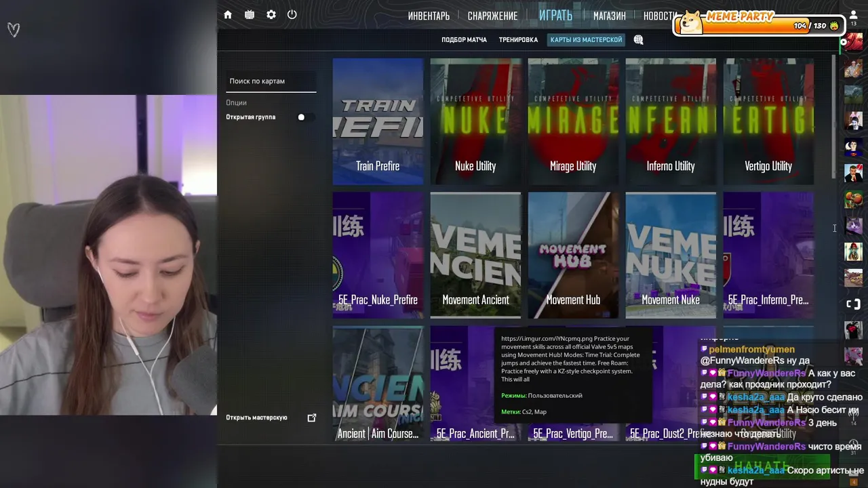Open the settings gear
Viewport: 868px width, 488px height.
[x=271, y=15]
